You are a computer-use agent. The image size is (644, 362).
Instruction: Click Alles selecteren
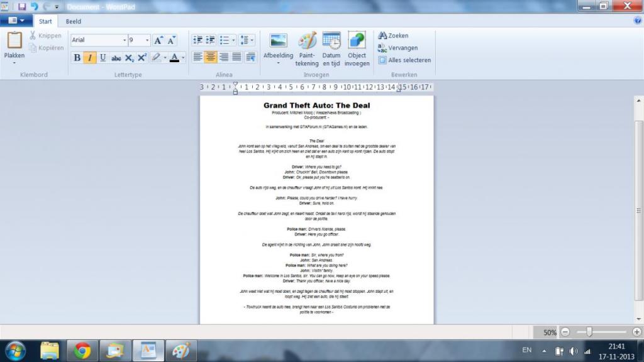[x=404, y=60]
